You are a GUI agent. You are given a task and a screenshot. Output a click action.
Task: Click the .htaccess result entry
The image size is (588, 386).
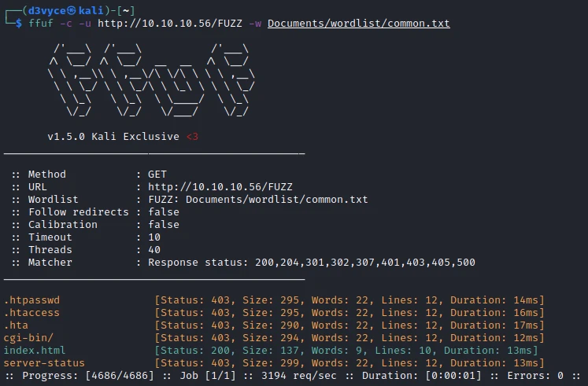pyautogui.click(x=31, y=313)
